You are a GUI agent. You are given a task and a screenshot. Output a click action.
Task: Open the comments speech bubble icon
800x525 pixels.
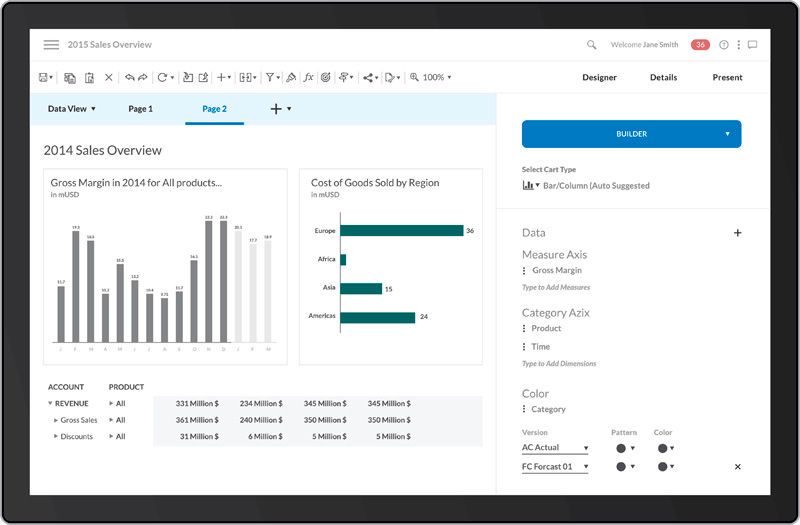point(752,45)
